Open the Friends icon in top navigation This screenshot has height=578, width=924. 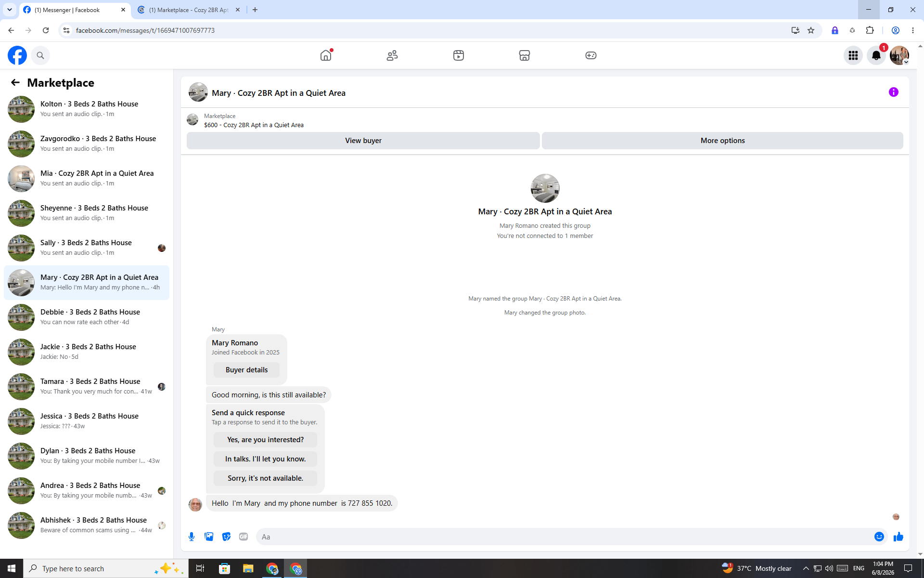point(392,55)
